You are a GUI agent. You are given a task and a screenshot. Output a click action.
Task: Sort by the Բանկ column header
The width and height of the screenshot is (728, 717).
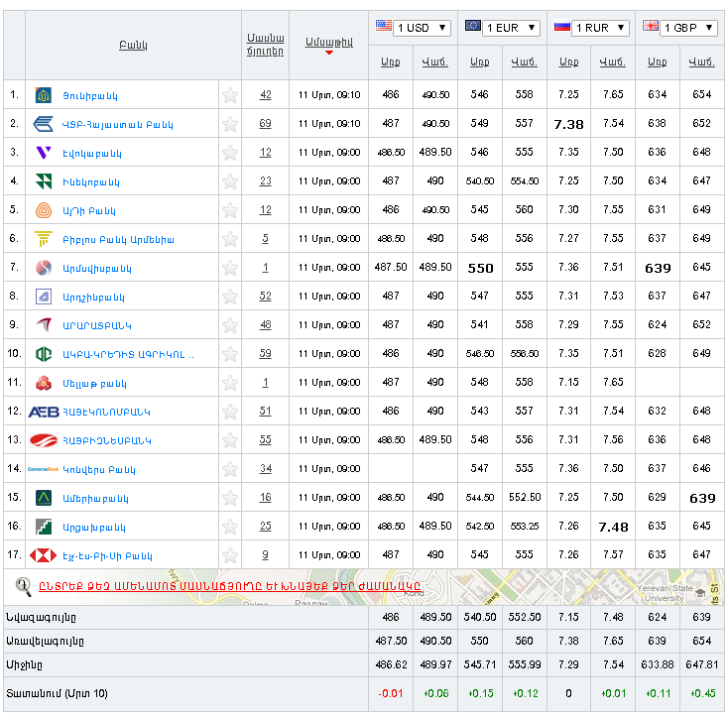[x=133, y=46]
